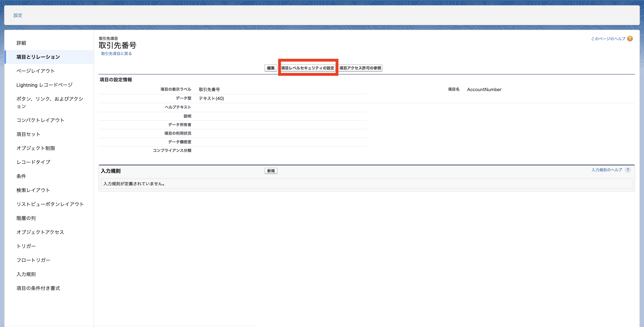Open このページのヘルプ link
Image resolution: width=644 pixels, height=327 pixels.
608,39
